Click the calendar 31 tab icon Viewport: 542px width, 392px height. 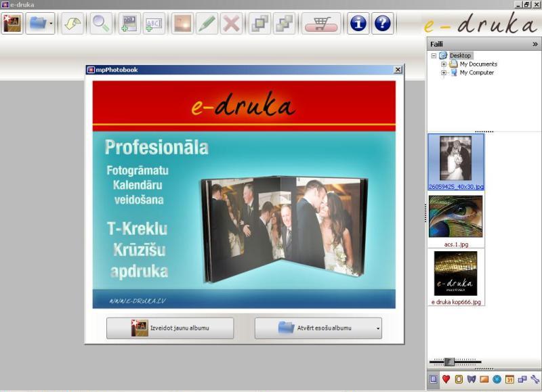(509, 379)
